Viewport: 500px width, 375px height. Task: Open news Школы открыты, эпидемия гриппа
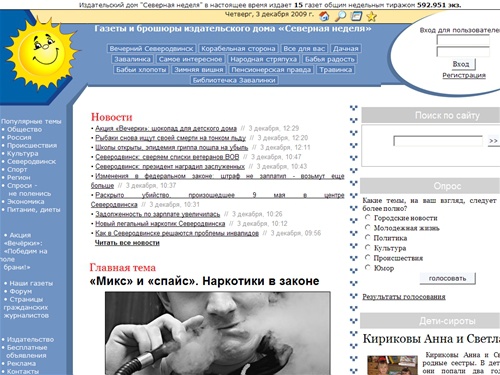coord(172,147)
